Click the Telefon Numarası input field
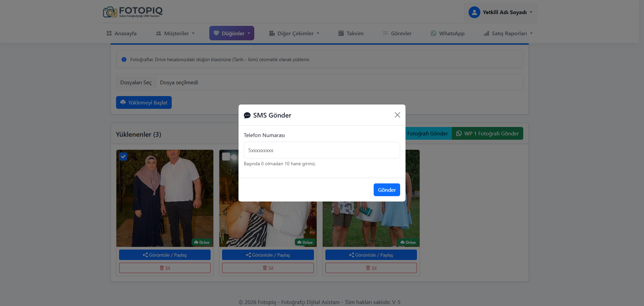644x306 pixels. pos(322,150)
